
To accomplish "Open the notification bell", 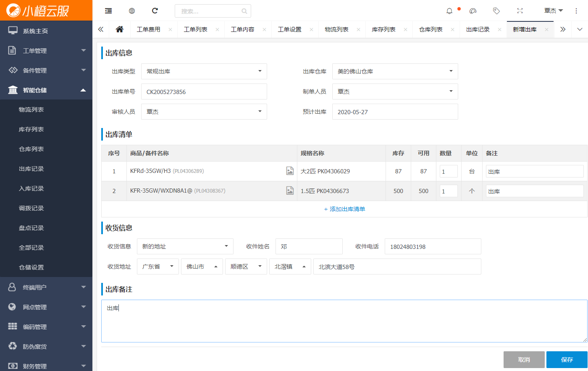I will pos(449,11).
